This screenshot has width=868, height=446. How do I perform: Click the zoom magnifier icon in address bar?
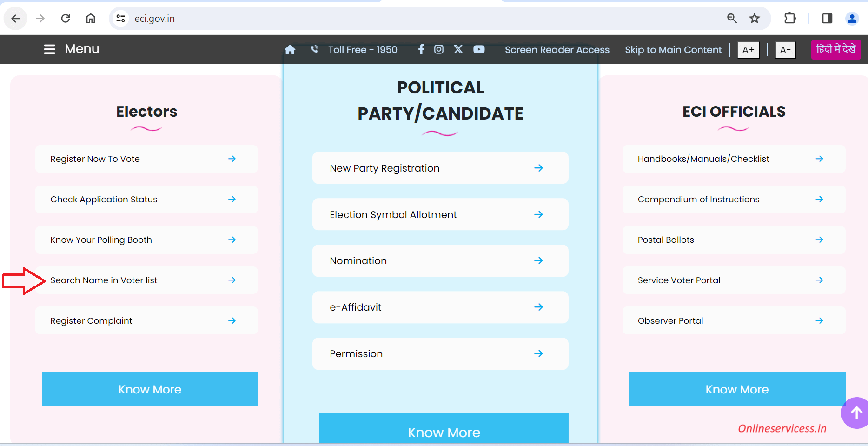coord(732,19)
